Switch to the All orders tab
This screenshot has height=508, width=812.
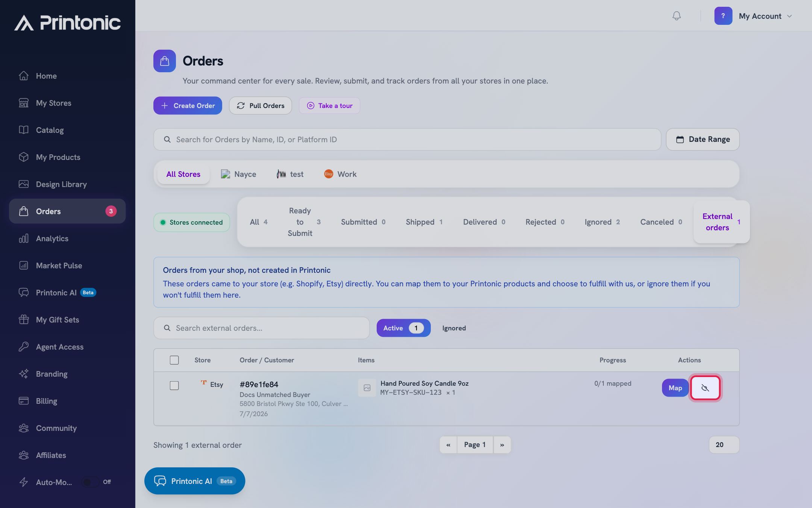coord(259,222)
